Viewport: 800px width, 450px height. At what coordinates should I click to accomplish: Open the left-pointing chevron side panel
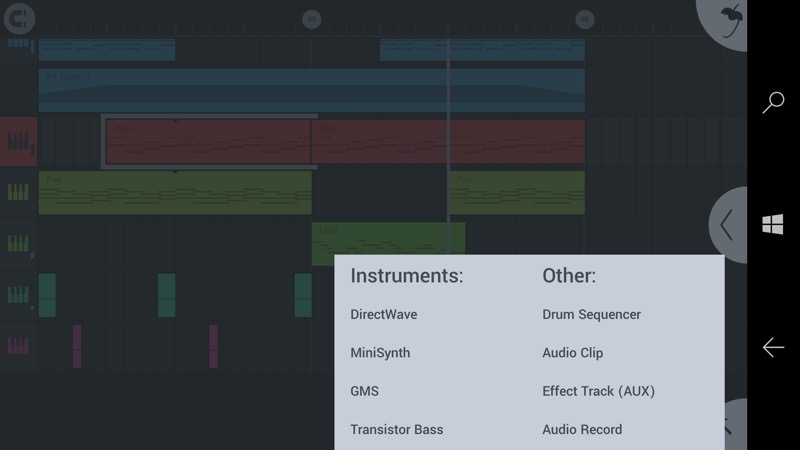[x=729, y=224]
